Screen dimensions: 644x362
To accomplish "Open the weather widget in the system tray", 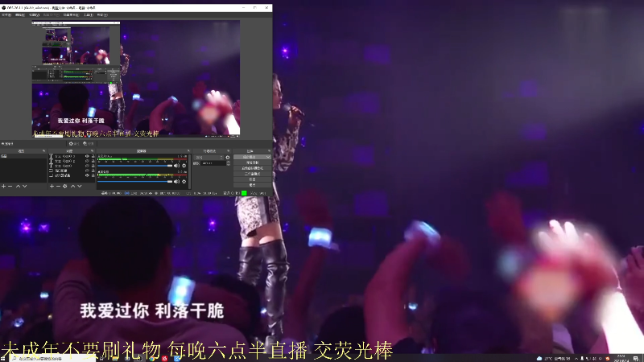I will coord(555,359).
